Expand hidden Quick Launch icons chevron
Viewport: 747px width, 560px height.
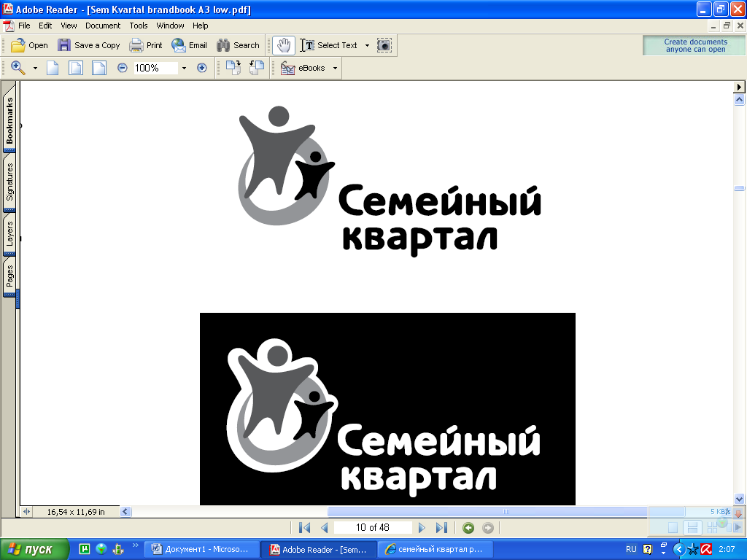(x=136, y=545)
